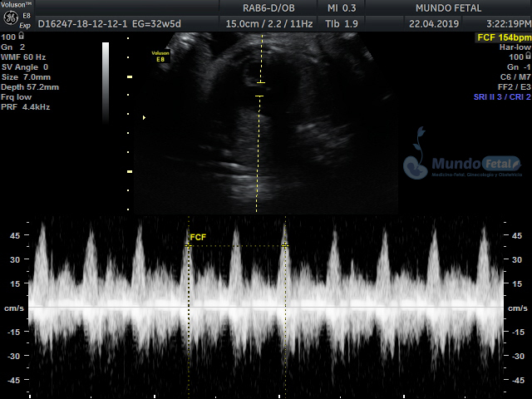Click the lock icon beside right 100 value
The image size is (532, 399).
[528, 57]
